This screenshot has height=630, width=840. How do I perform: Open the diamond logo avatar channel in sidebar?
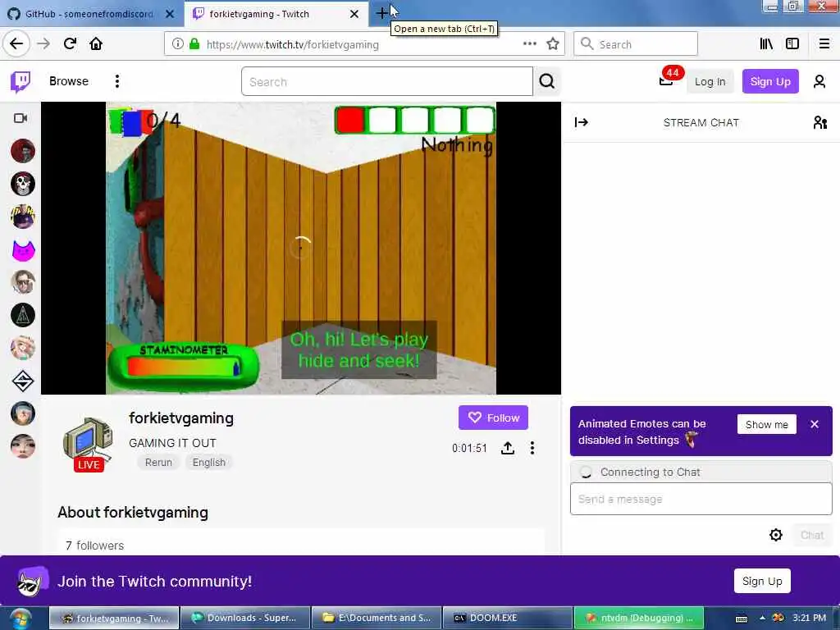[x=22, y=381]
